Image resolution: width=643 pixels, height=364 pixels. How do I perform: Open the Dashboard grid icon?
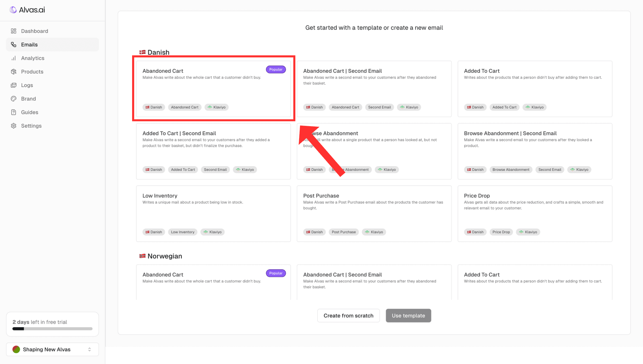click(x=14, y=31)
